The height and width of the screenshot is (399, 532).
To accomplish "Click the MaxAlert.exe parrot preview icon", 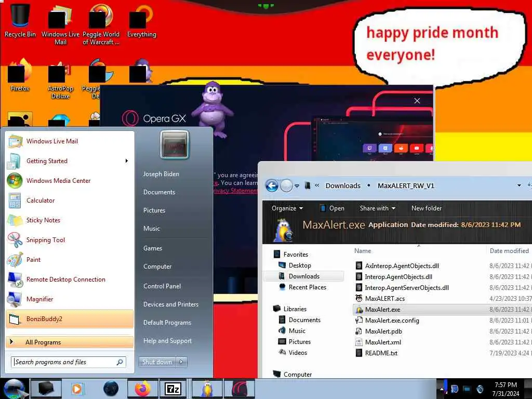I will 284,231.
